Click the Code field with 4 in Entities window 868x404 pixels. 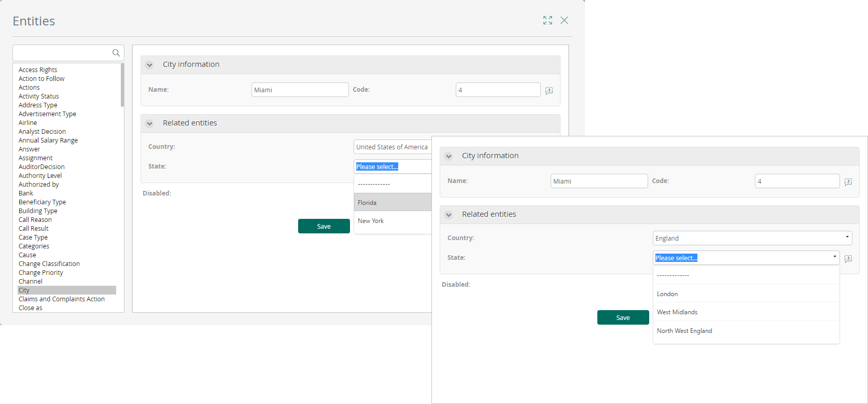point(498,90)
